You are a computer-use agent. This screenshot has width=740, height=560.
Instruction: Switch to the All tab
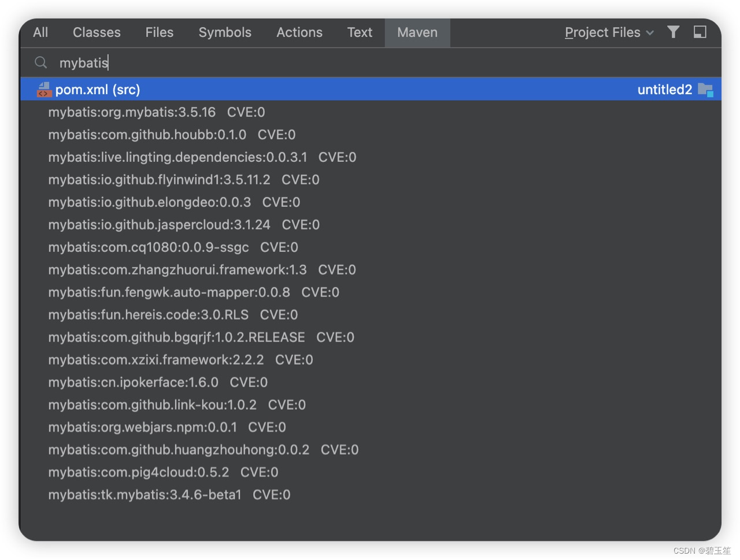pos(40,32)
